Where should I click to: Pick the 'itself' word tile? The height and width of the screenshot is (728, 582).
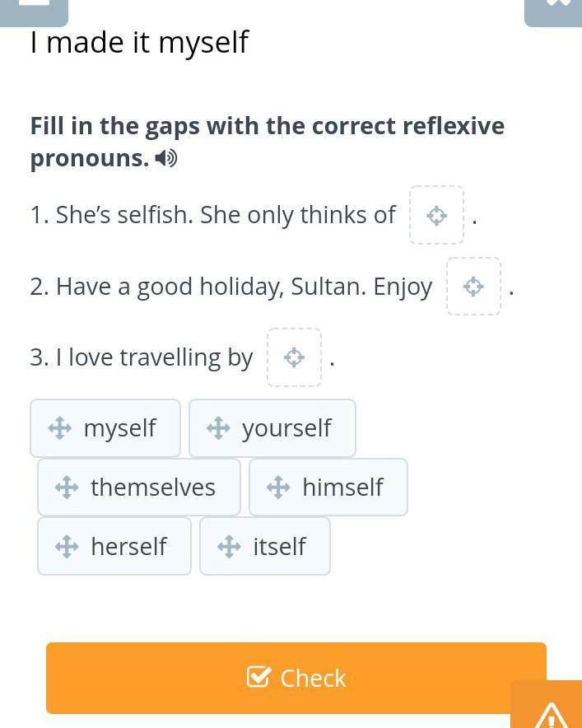[x=265, y=546]
